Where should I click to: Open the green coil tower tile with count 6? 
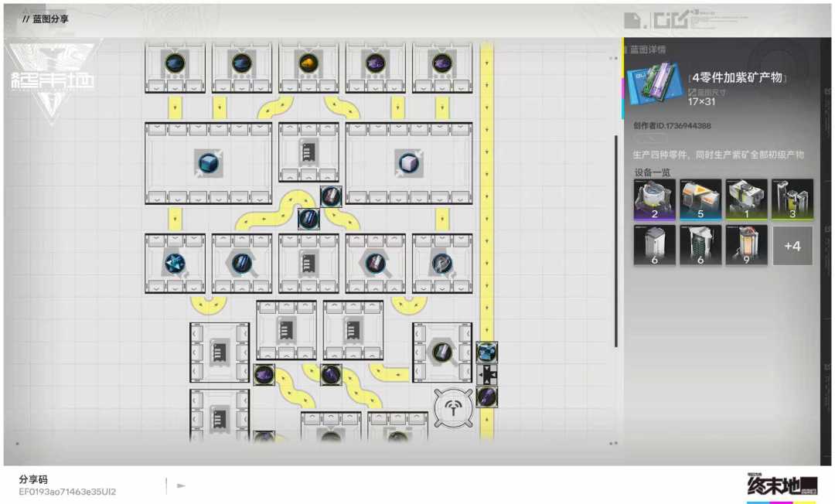click(700, 245)
